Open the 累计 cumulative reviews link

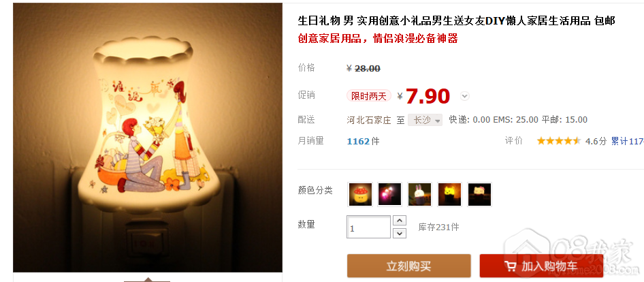627,142
